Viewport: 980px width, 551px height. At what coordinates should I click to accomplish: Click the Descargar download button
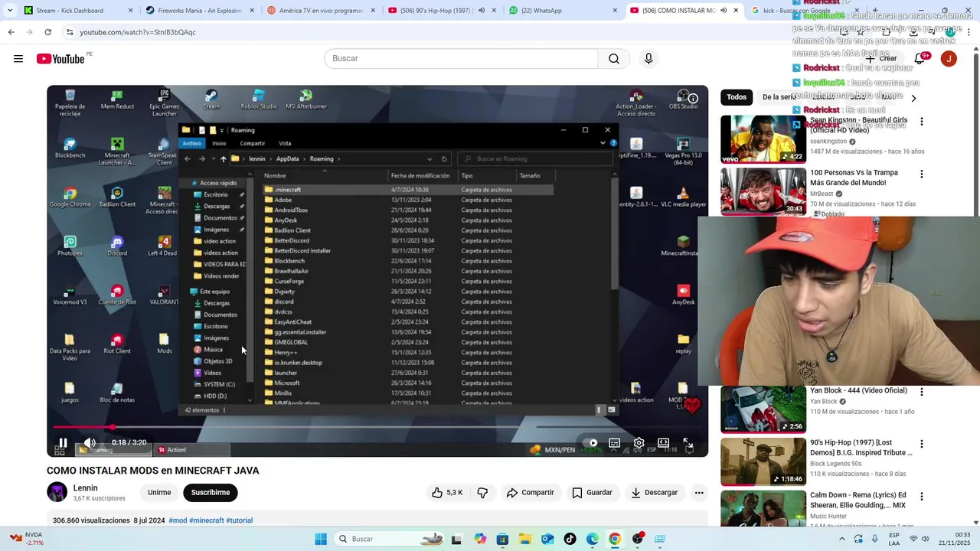[x=655, y=492]
